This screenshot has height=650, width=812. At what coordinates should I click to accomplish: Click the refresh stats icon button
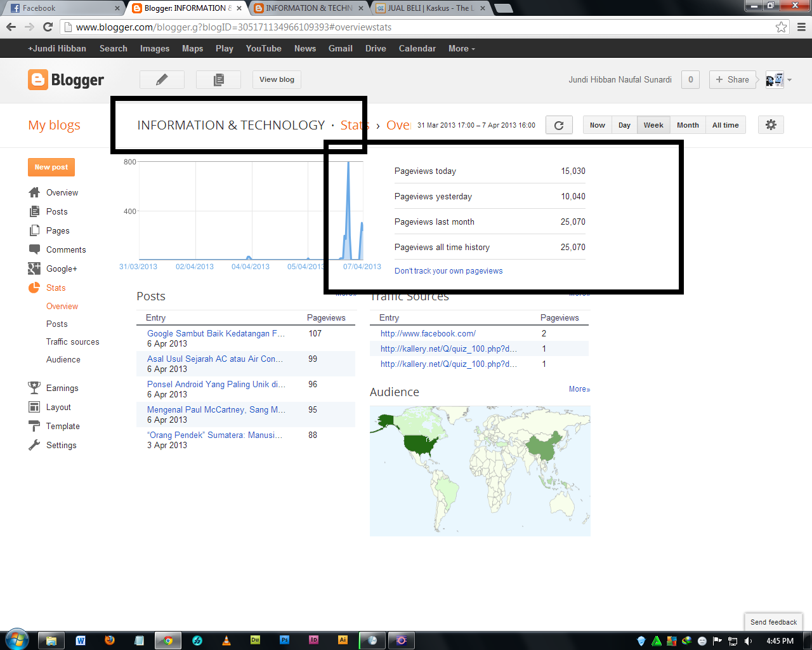pyautogui.click(x=558, y=125)
